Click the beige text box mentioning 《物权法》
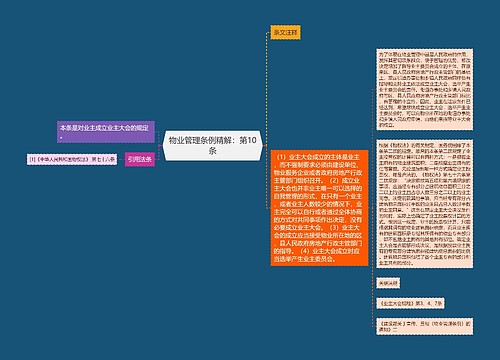500x360 pixels. point(424,204)
